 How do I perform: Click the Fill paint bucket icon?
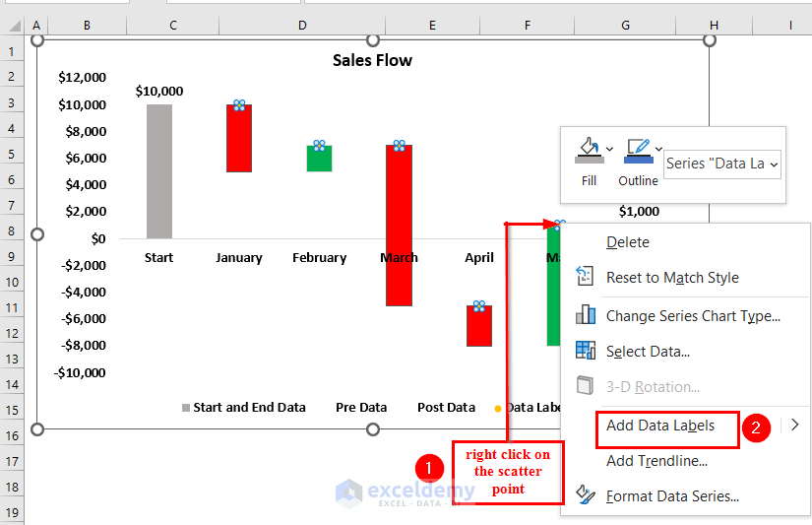589,151
